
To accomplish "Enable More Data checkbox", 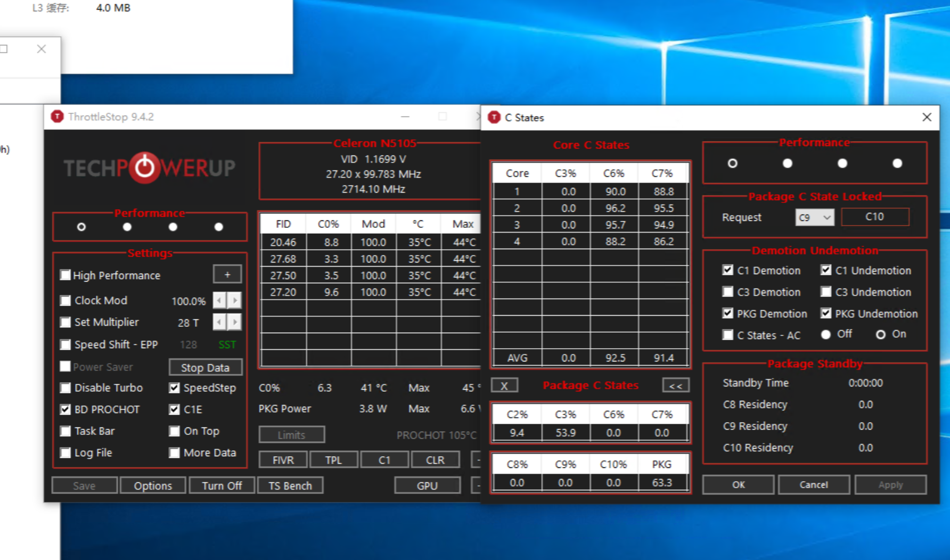I will (x=174, y=452).
